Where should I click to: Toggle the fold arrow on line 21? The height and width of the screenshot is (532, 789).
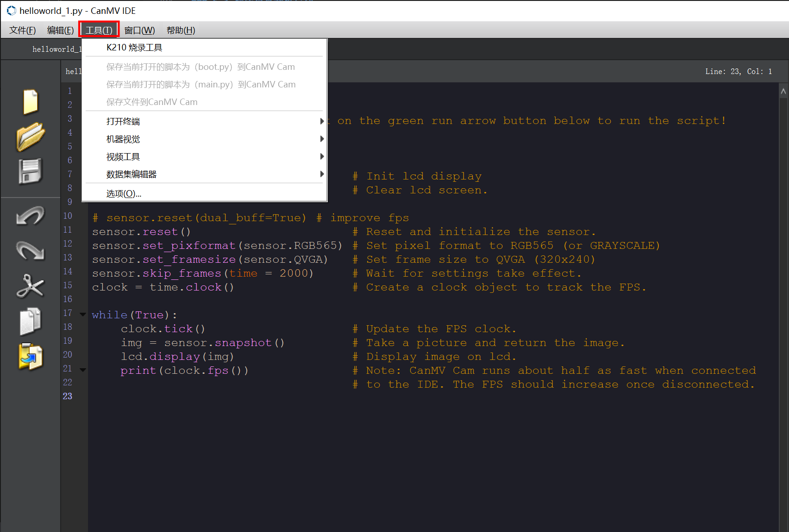[83, 370]
